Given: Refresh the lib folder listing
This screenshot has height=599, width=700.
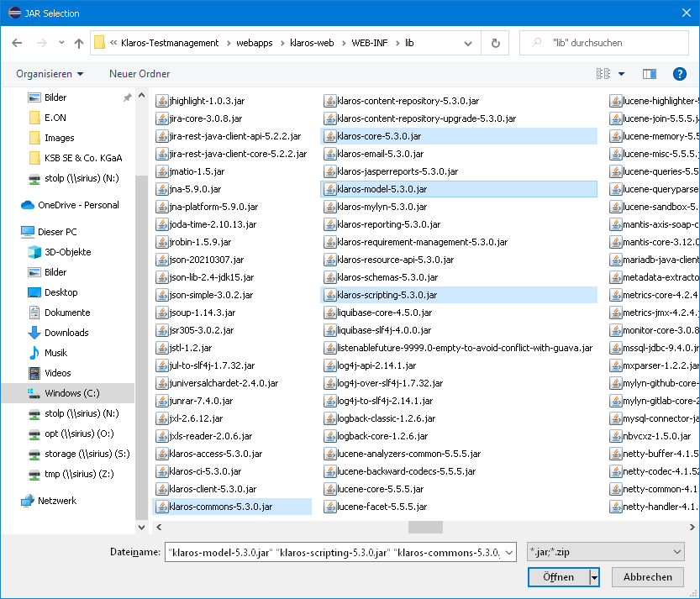Looking at the screenshot, I should pyautogui.click(x=495, y=43).
